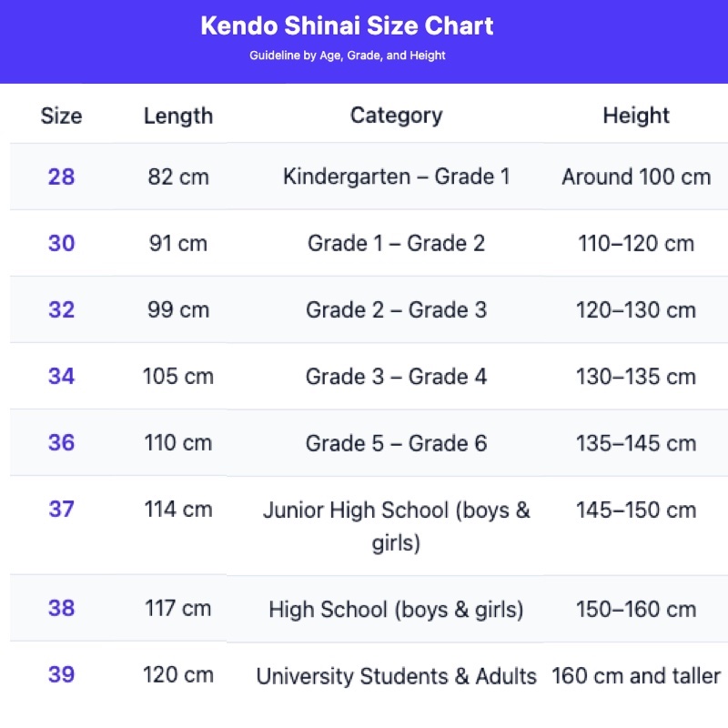The height and width of the screenshot is (728, 728).
Task: Click the 82 cm length cell
Action: (178, 177)
